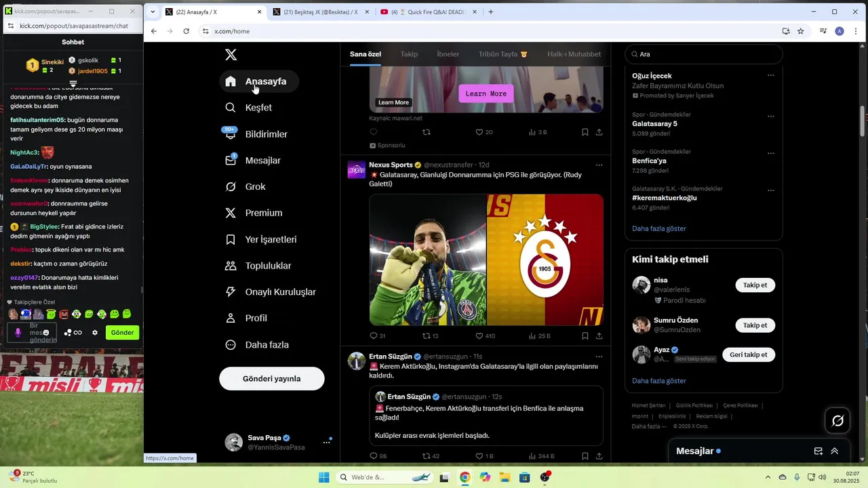Open the more options menu on the Ertan Süzgün post
The height and width of the screenshot is (488, 868).
pos(599,356)
